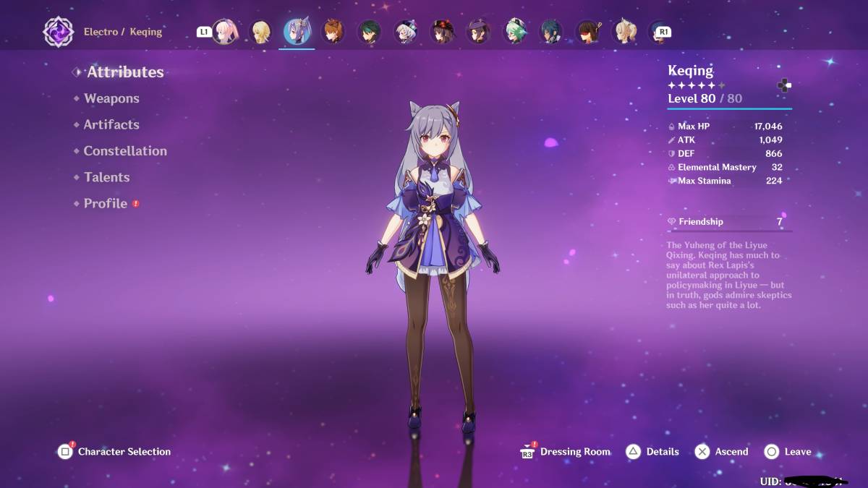The height and width of the screenshot is (488, 868).
Task: Open the Constellation page
Action: click(x=124, y=151)
